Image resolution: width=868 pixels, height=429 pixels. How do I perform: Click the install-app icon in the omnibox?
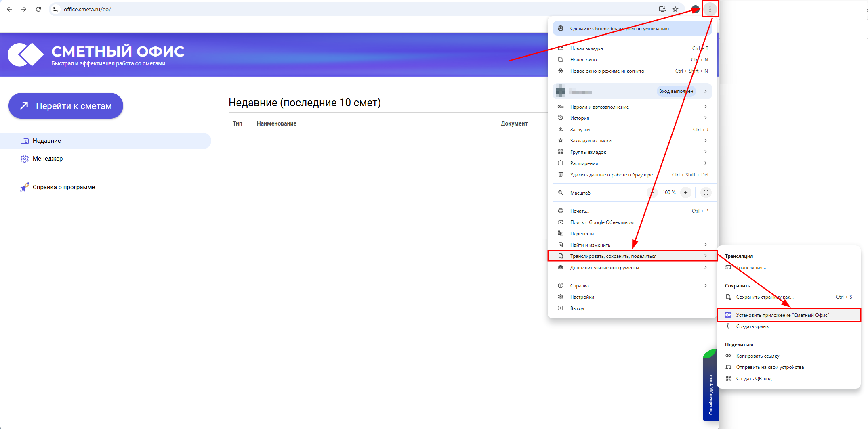[662, 9]
